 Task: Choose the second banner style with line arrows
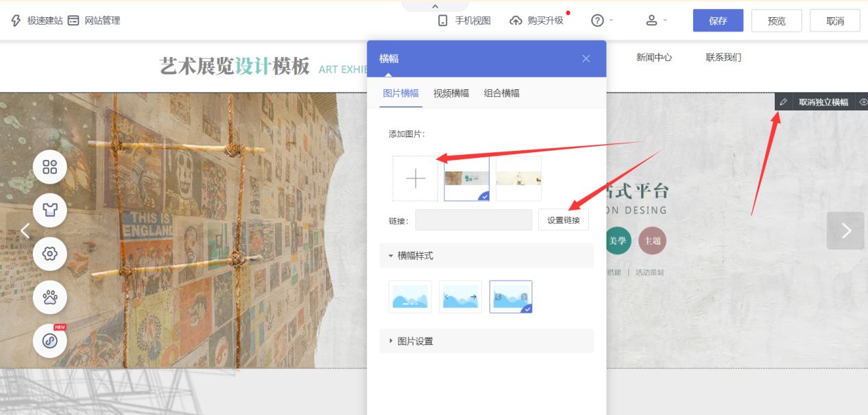(x=461, y=297)
